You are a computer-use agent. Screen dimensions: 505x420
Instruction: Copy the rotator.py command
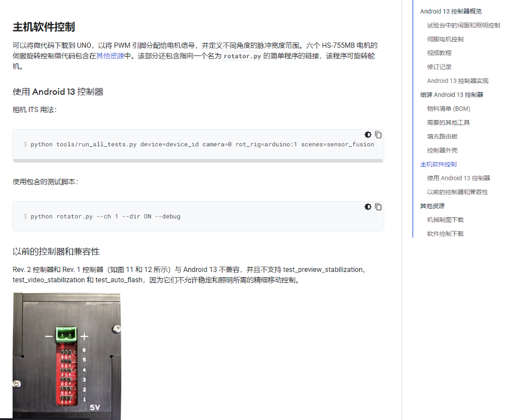pyautogui.click(x=378, y=207)
